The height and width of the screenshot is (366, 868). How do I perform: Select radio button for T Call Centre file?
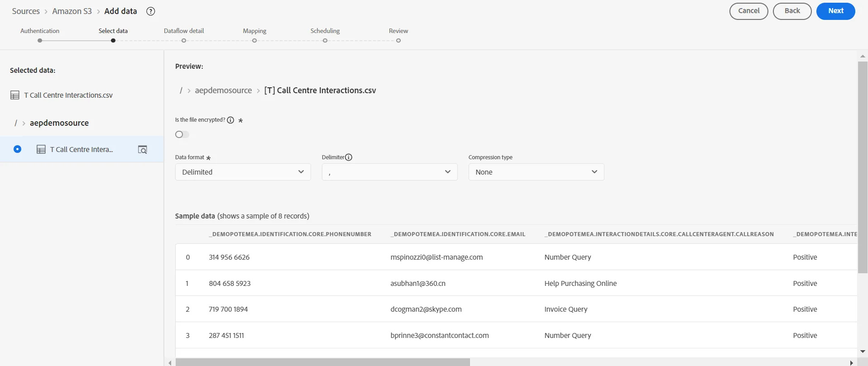tap(17, 149)
